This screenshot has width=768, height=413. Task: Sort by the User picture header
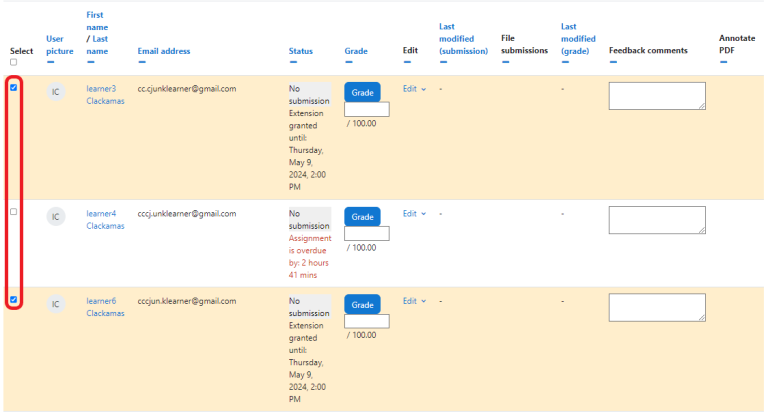[x=60, y=45]
